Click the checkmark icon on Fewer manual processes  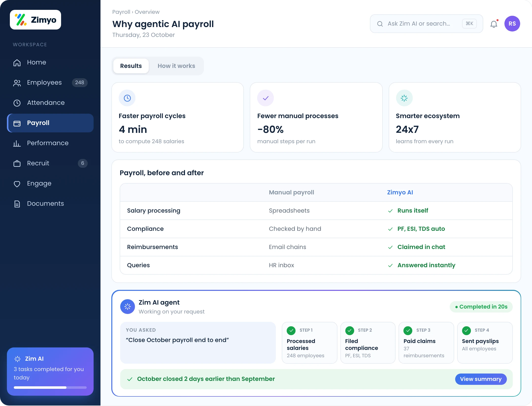(x=266, y=98)
